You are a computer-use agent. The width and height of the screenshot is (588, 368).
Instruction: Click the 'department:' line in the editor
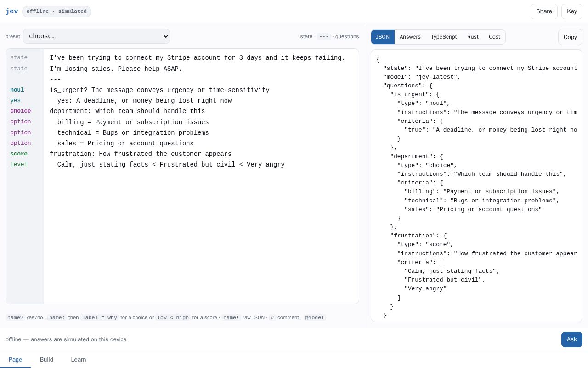tap(127, 111)
